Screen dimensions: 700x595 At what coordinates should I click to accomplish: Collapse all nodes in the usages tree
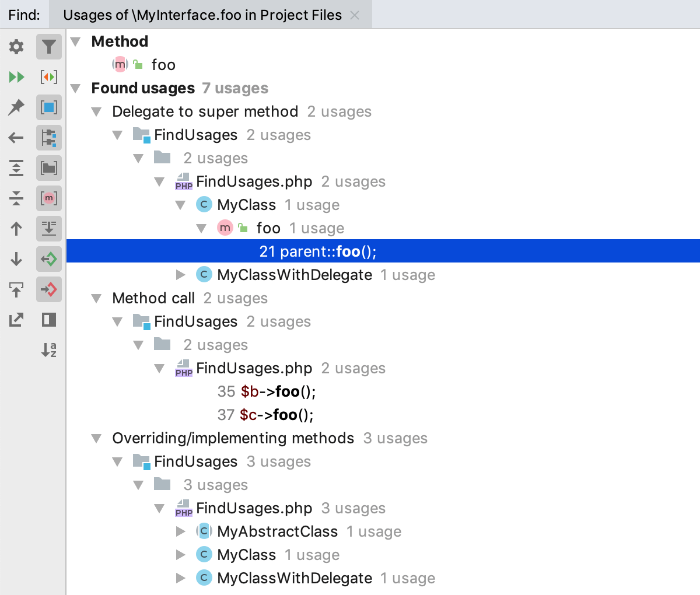click(x=16, y=198)
